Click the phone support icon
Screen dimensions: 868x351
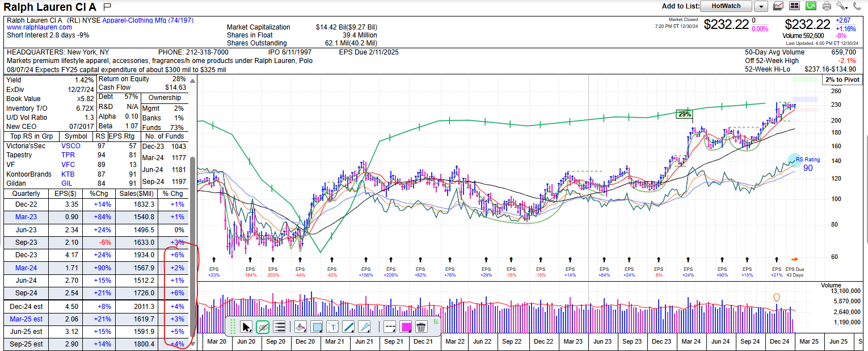(857, 6)
